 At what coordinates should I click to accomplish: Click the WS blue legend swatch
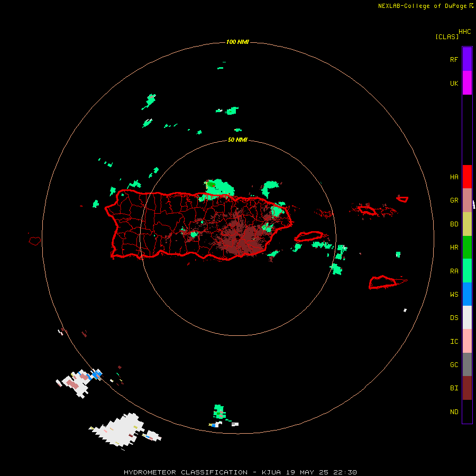[x=467, y=294]
